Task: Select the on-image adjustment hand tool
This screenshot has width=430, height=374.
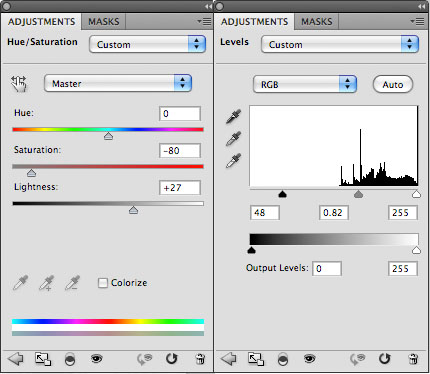Action: [x=19, y=84]
